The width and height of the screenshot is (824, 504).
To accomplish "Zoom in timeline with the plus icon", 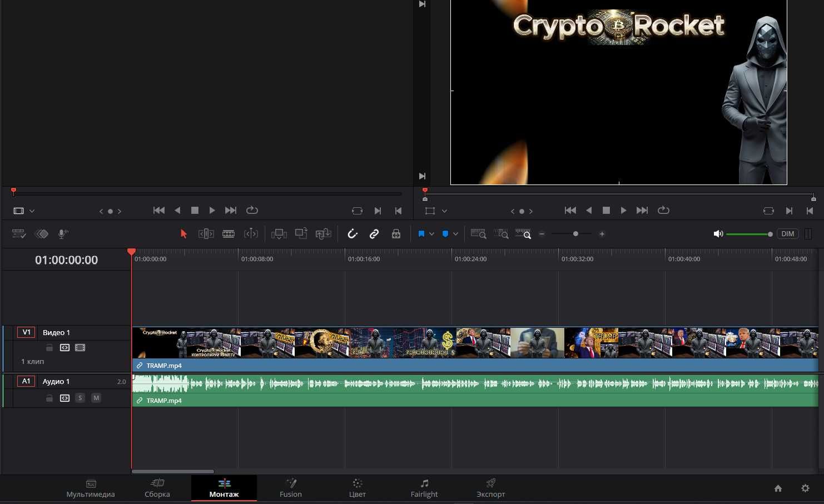I will [x=602, y=234].
